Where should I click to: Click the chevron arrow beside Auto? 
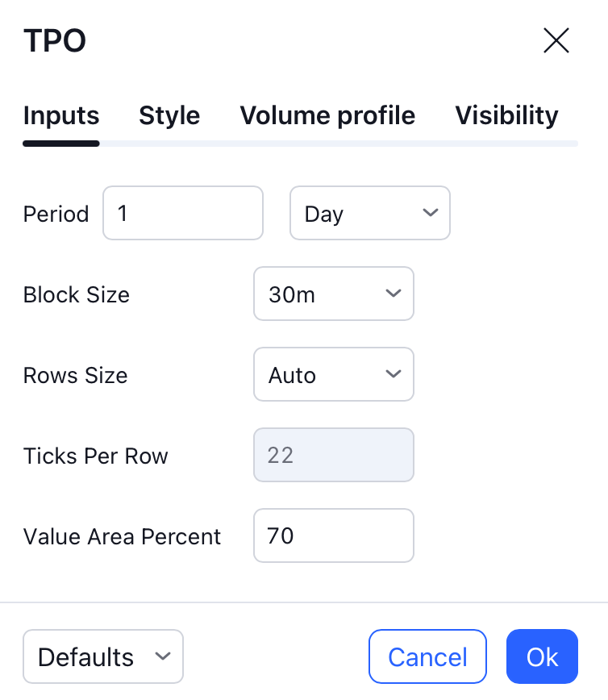[x=394, y=374]
